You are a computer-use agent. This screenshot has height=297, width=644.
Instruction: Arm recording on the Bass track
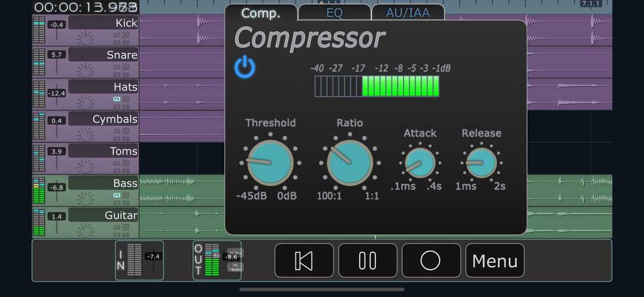(x=126, y=195)
